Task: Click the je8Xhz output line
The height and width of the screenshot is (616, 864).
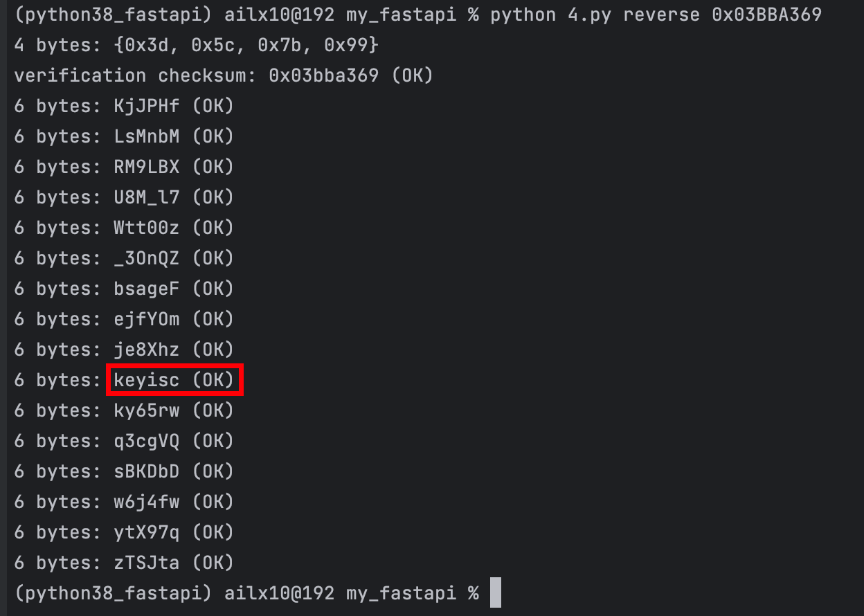Action: tap(124, 350)
